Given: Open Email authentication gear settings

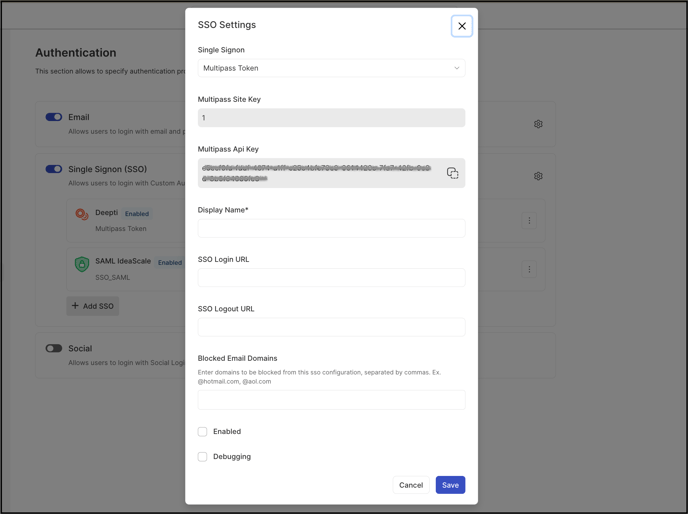Looking at the screenshot, I should pos(538,124).
